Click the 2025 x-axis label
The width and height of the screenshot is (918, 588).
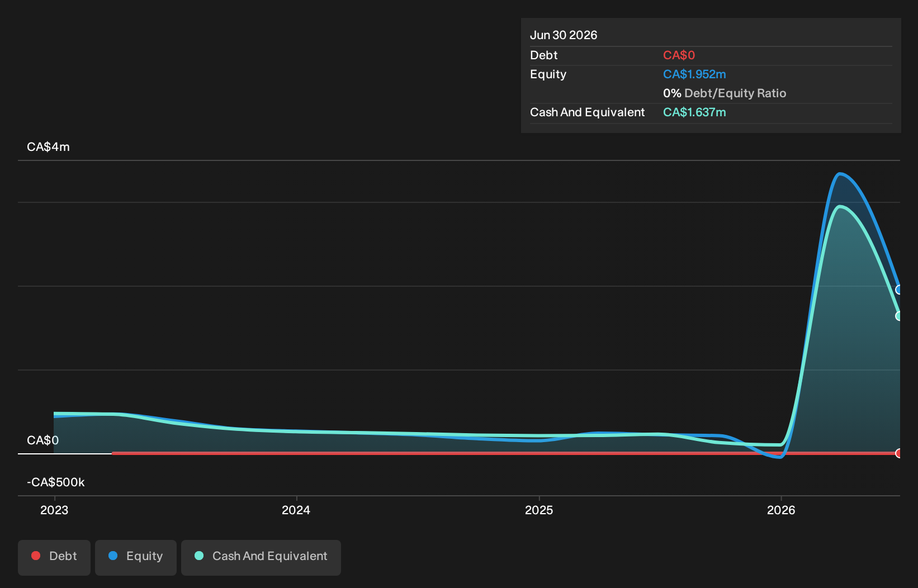point(539,510)
